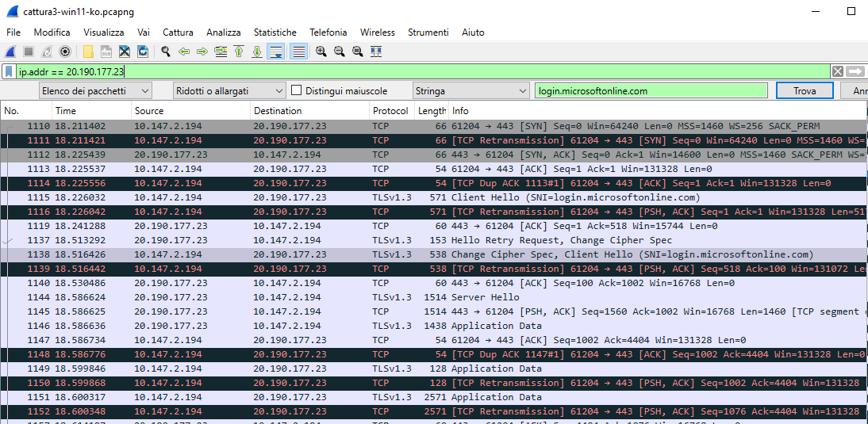Open the Statistiche menu
This screenshot has height=424, width=868.
pyautogui.click(x=275, y=32)
